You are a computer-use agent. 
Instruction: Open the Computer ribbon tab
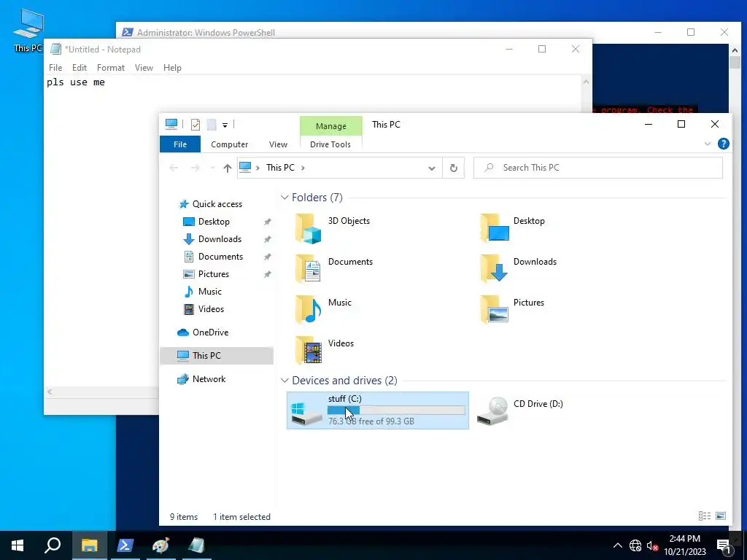click(x=230, y=144)
